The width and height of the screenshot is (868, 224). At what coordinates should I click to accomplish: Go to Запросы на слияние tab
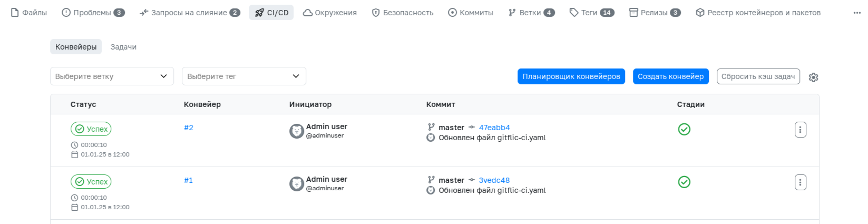(x=190, y=13)
